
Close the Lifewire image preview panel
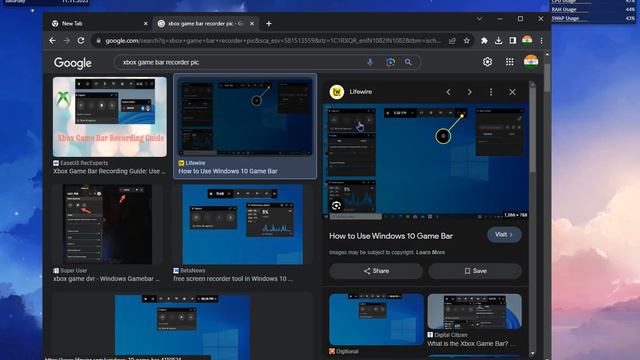tap(512, 92)
